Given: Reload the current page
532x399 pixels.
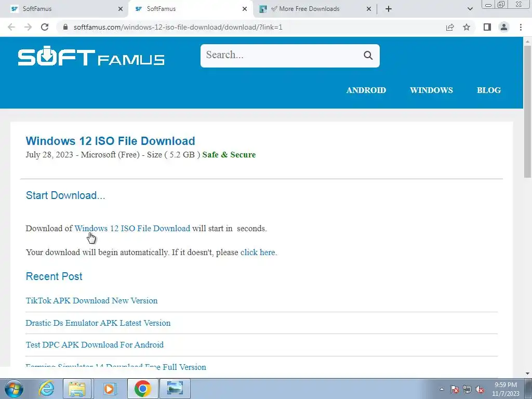Looking at the screenshot, I should [45, 27].
